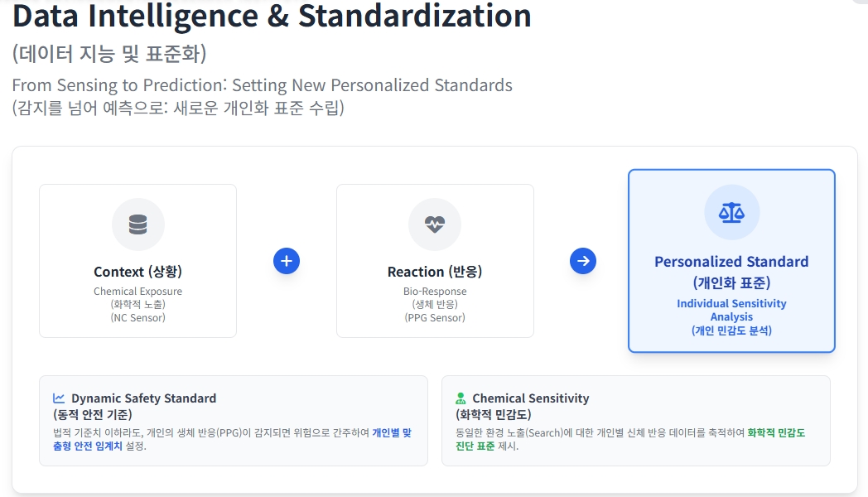Viewport: 868px width, 497px height.
Task: Click the Dynamic Safety Standard heading
Action: pos(143,398)
